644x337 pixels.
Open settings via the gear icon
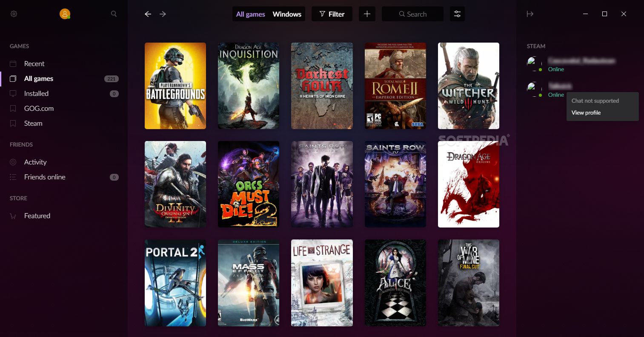14,14
